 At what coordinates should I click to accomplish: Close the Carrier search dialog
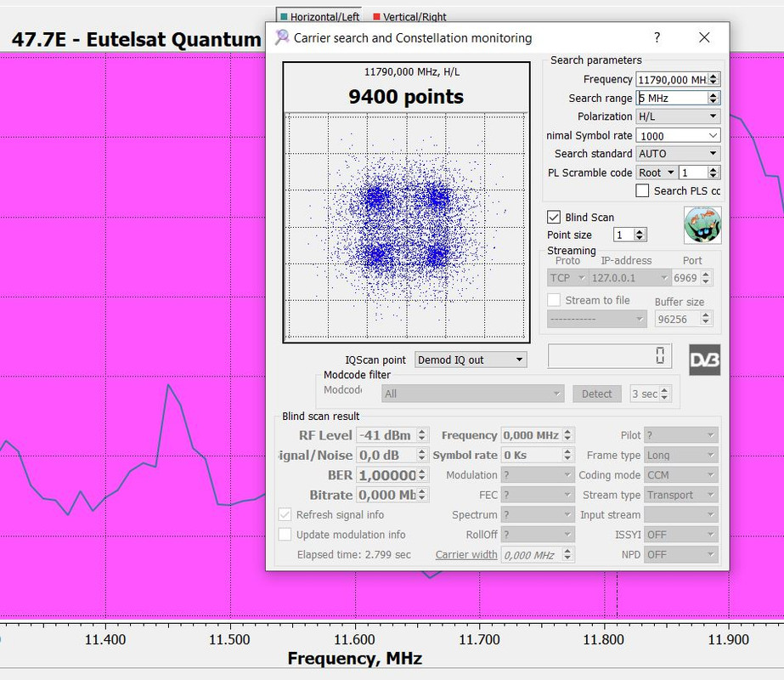704,37
